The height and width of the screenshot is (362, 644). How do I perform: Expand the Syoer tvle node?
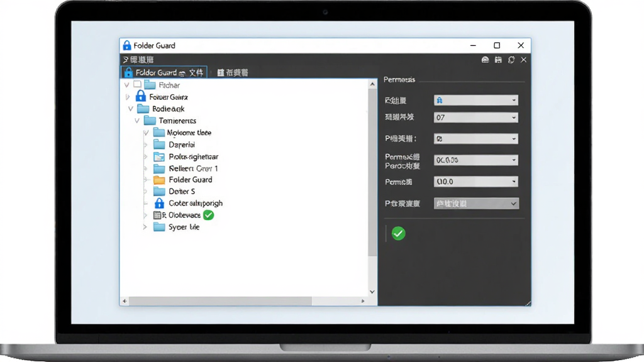[x=145, y=227]
